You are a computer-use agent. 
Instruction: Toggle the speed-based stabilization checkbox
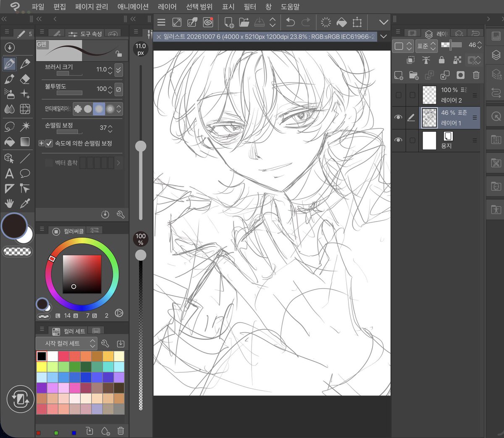point(49,143)
